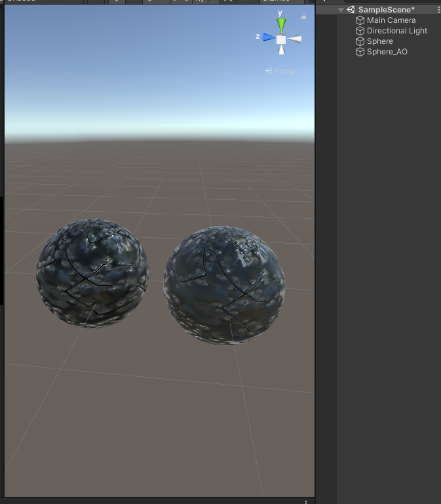Click the blue Z-axis cone on scene gizmo
This screenshot has height=504, width=441.
268,37
